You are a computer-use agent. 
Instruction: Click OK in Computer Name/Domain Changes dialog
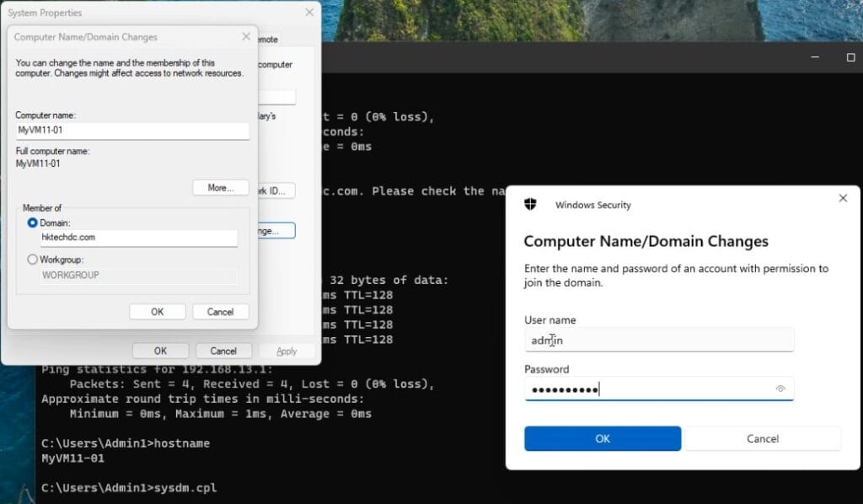pos(158,312)
